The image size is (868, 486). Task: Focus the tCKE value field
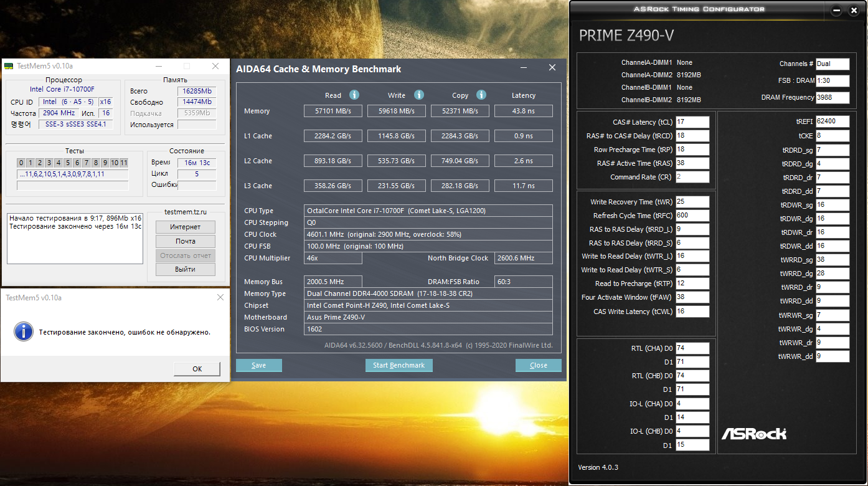833,136
